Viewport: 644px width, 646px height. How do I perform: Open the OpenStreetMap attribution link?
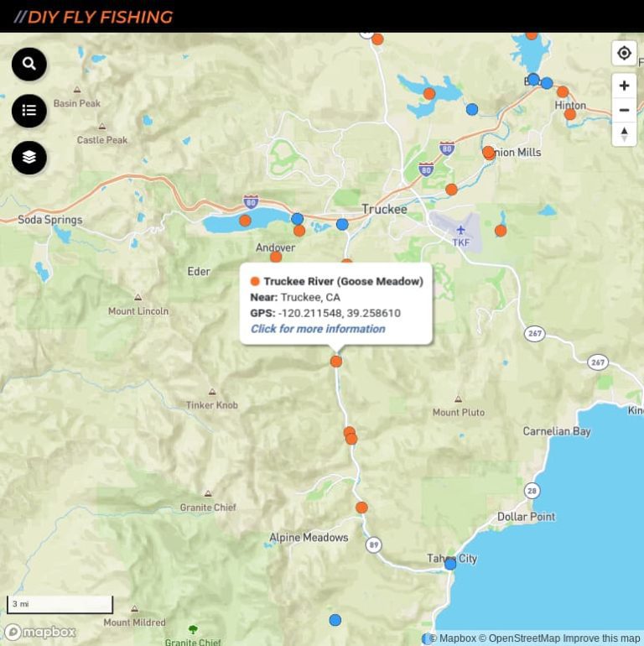pos(523,638)
